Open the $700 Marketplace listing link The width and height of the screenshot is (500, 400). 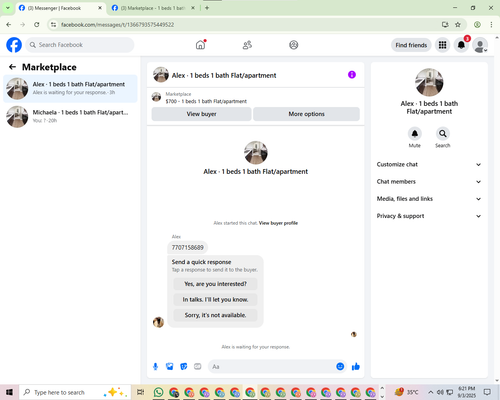[206, 101]
